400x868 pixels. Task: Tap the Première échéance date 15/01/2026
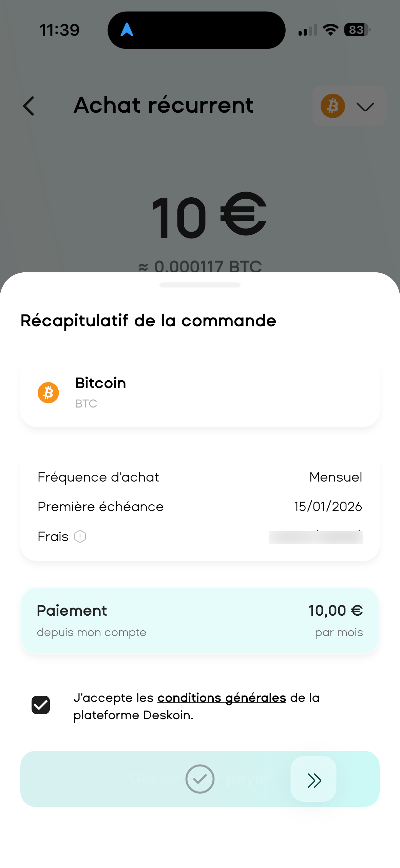click(328, 507)
